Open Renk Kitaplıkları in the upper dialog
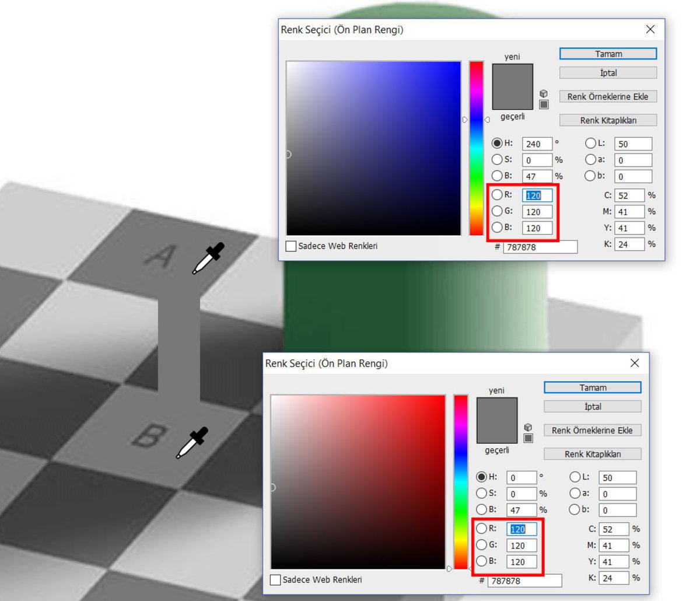700x601 pixels. (608, 120)
